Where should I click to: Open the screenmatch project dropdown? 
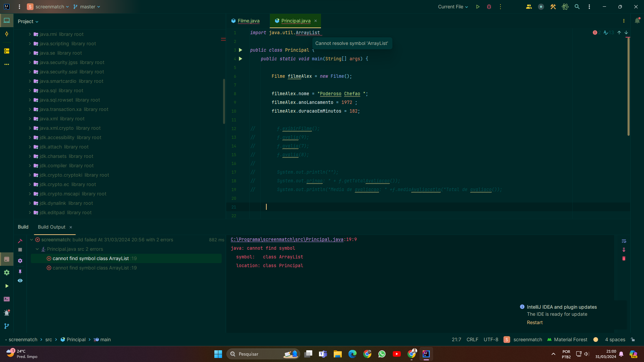[x=48, y=7]
